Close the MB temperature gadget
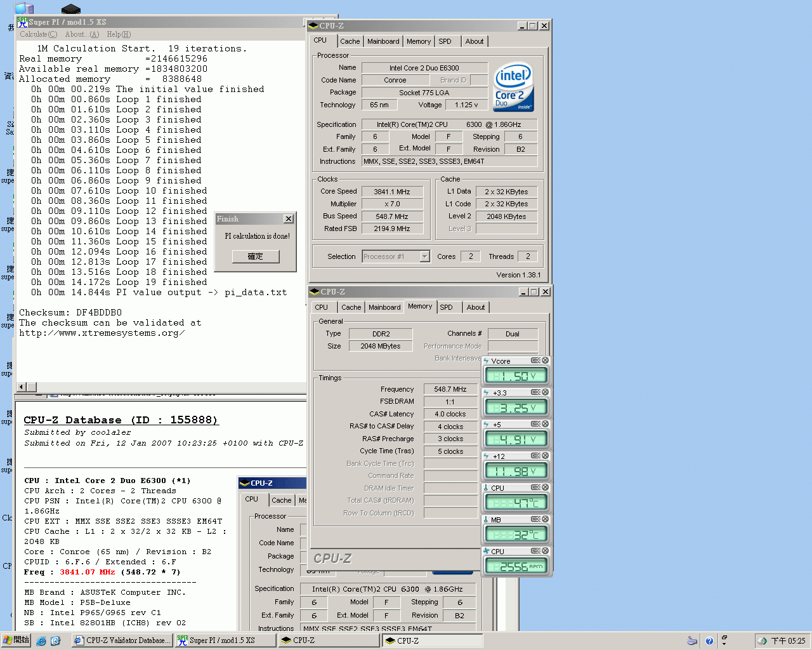This screenshot has width=812, height=650. pos(545,519)
